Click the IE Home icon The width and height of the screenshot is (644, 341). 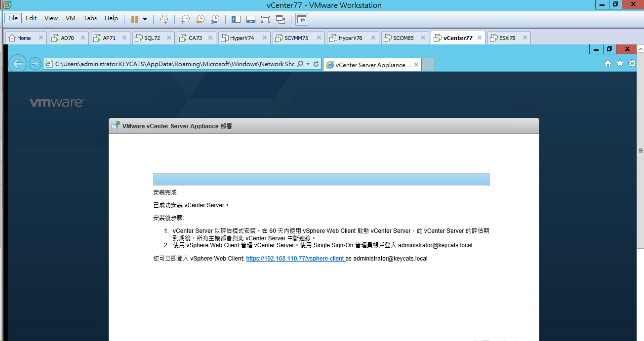pos(608,64)
